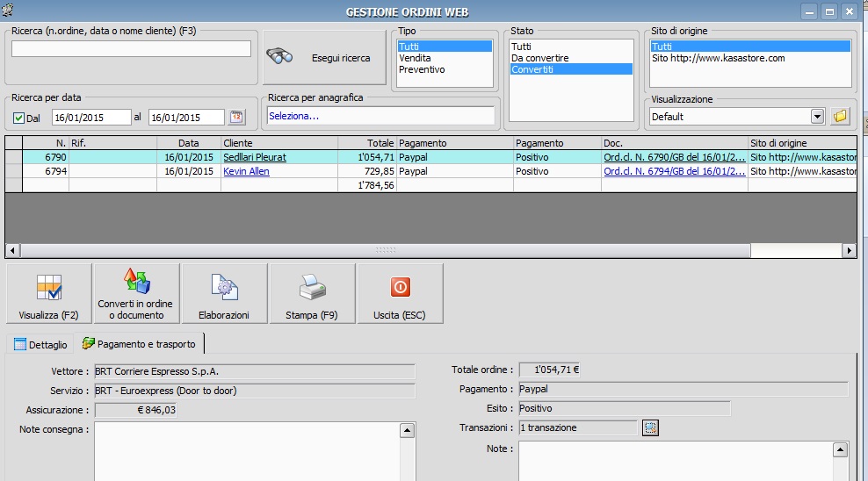Click right arrow of horizontal grid scrollbar
The image size is (868, 481).
849,250
